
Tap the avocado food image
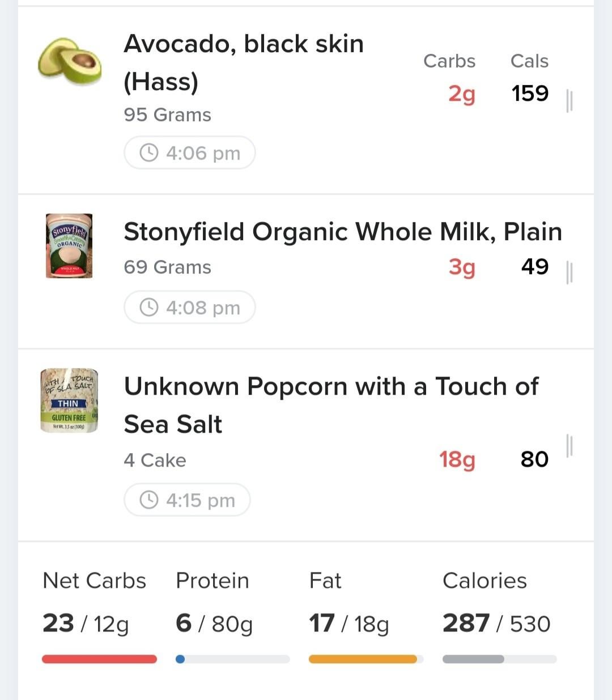(x=69, y=61)
